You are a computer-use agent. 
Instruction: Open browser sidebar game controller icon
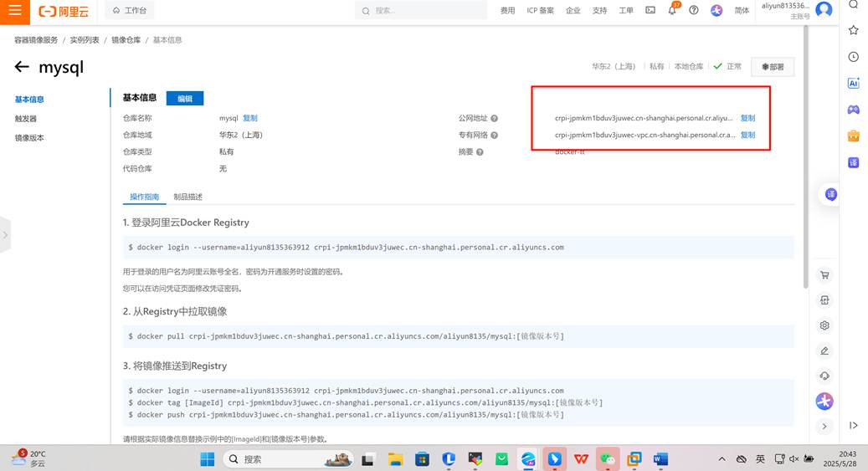pos(853,110)
